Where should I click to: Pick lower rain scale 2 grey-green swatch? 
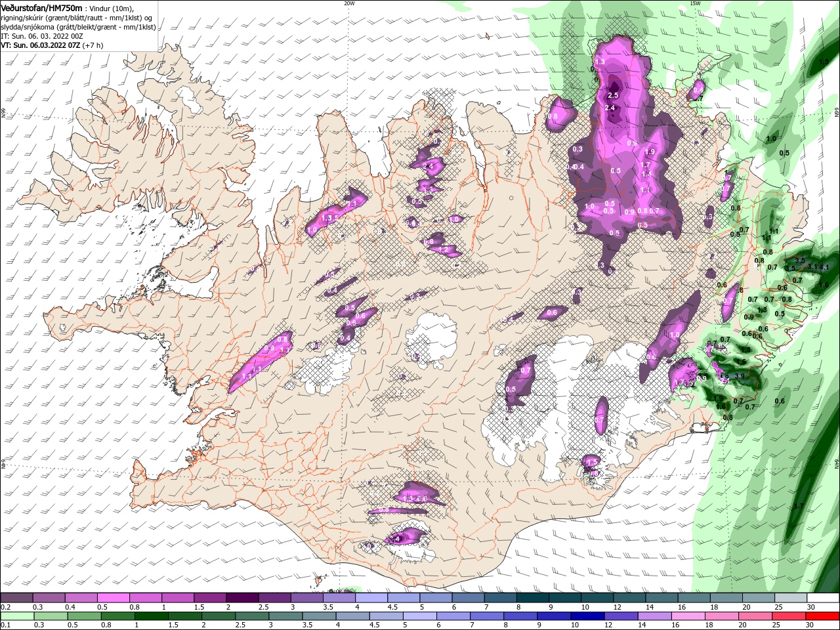(x=219, y=616)
